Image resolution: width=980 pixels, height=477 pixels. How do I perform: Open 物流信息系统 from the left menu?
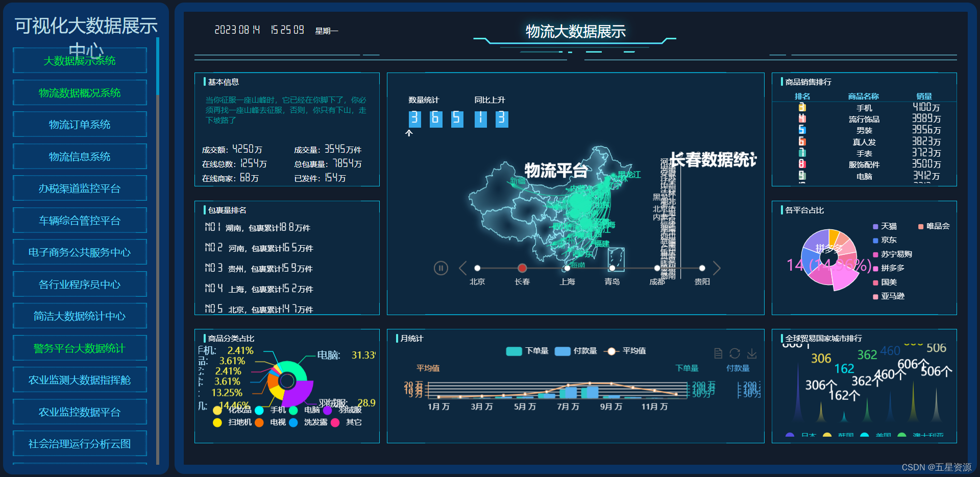point(80,156)
